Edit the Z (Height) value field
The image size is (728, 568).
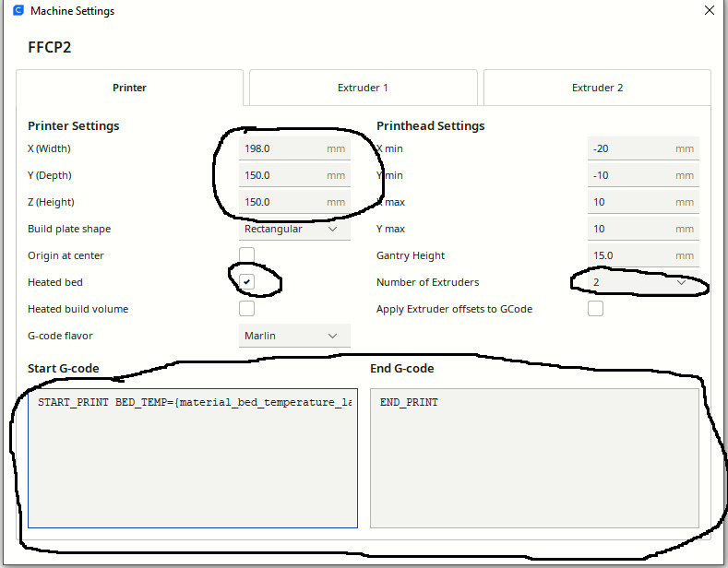pyautogui.click(x=294, y=202)
